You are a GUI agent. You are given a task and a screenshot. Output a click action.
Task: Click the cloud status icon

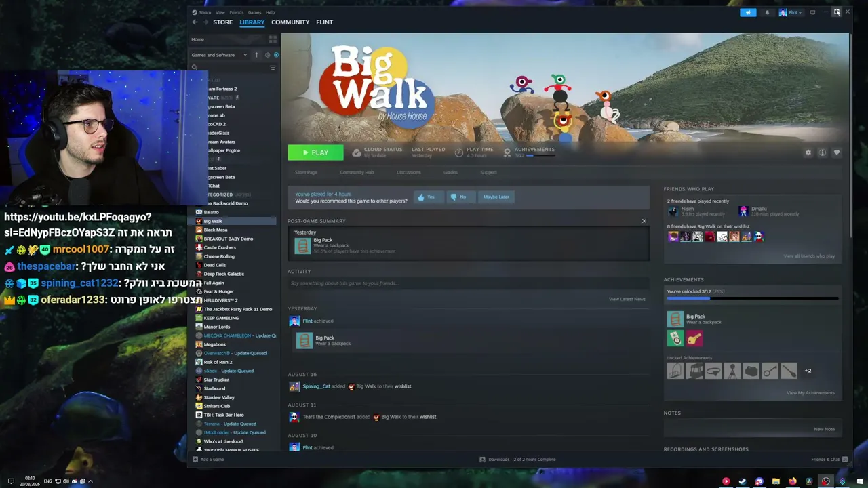[357, 152]
